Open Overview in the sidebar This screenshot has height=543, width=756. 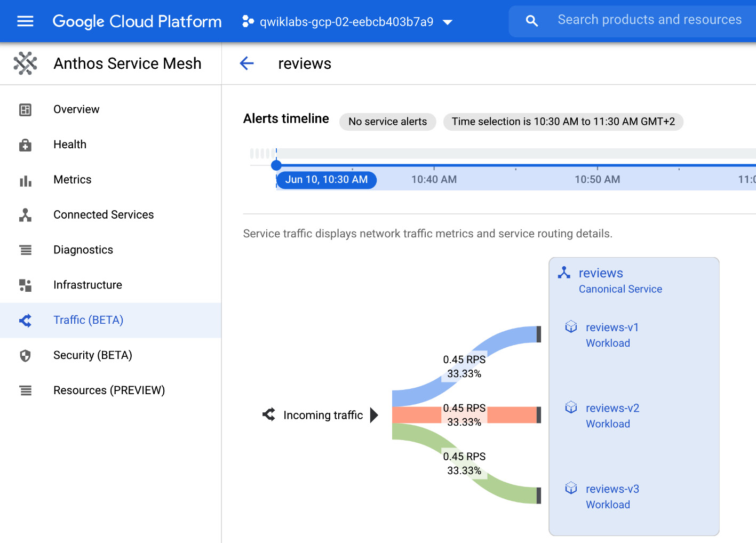(76, 109)
